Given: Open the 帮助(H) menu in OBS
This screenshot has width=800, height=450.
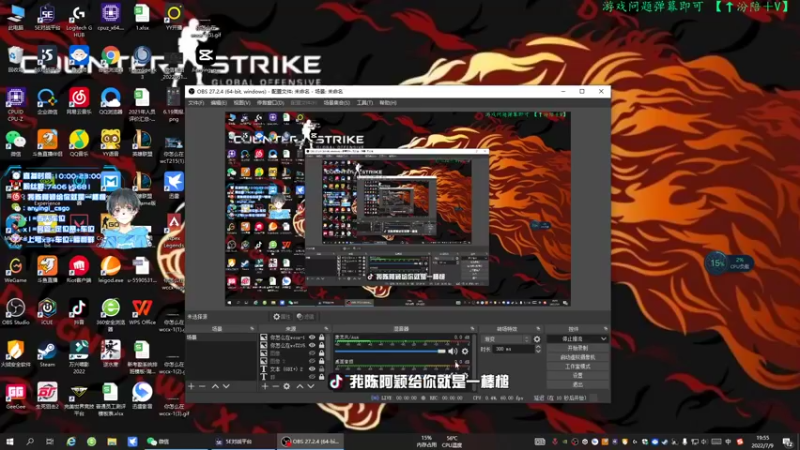Looking at the screenshot, I should (x=388, y=103).
